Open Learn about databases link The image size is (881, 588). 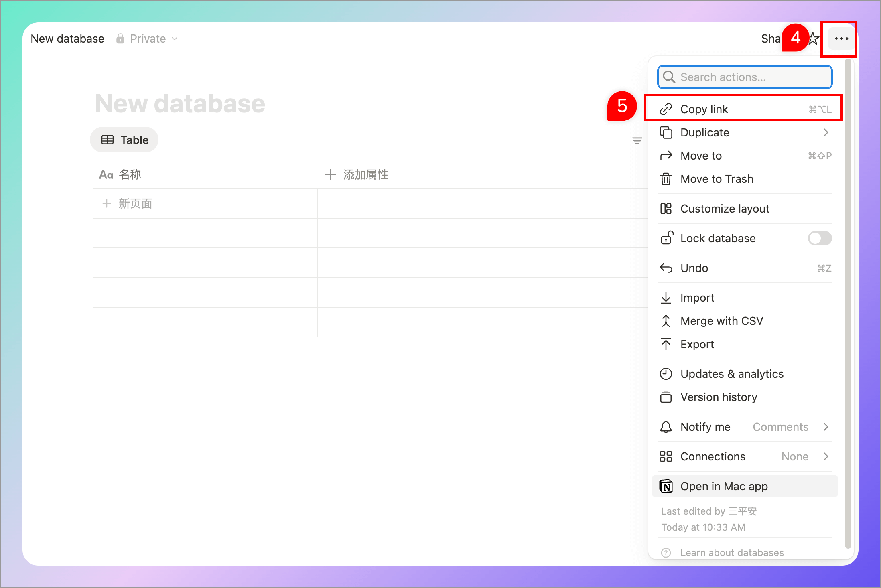(x=732, y=552)
